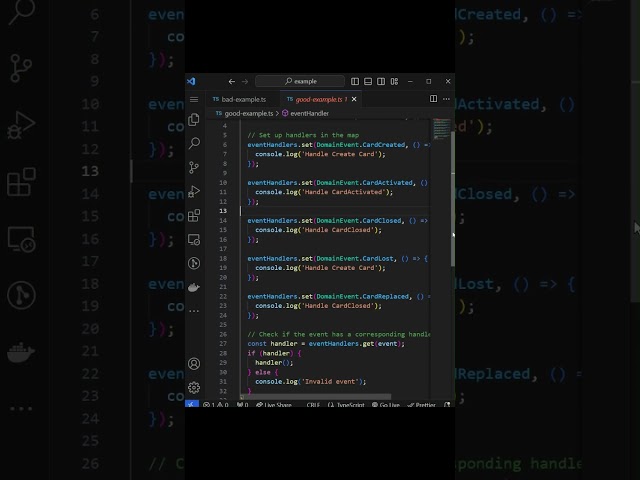The height and width of the screenshot is (480, 640).
Task: Click line with DomainEvent.CardReplaced
Action: point(338,296)
